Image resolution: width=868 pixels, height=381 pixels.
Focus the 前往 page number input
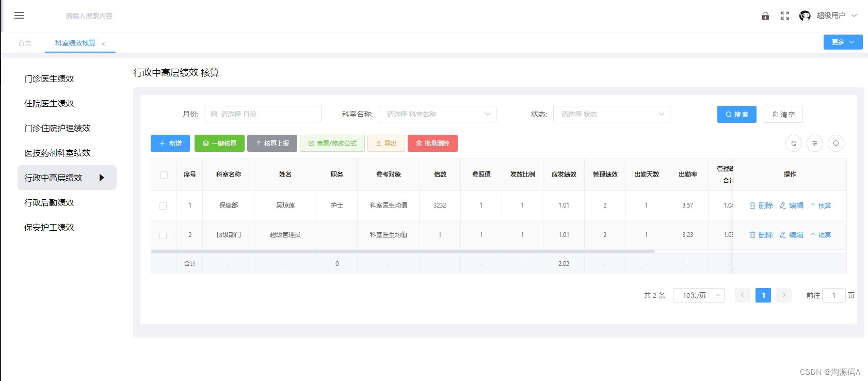[x=833, y=295]
